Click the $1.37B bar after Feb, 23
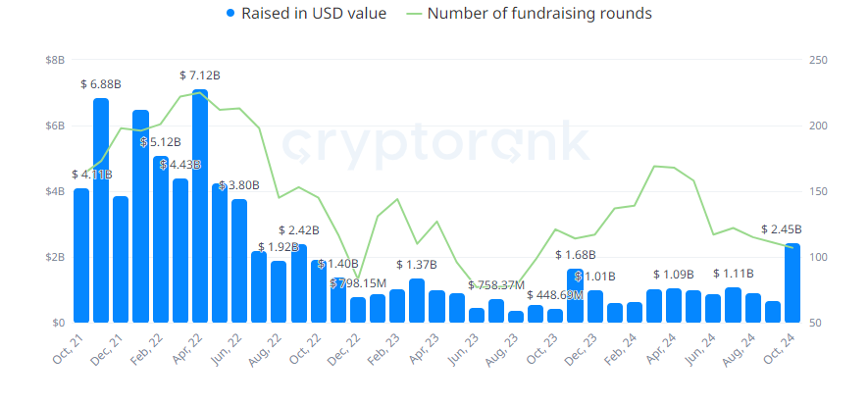 tap(417, 300)
